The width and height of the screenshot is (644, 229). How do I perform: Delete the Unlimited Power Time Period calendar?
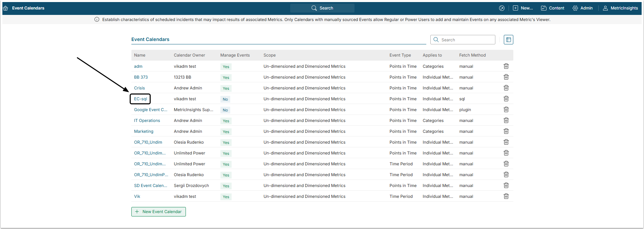click(506, 164)
